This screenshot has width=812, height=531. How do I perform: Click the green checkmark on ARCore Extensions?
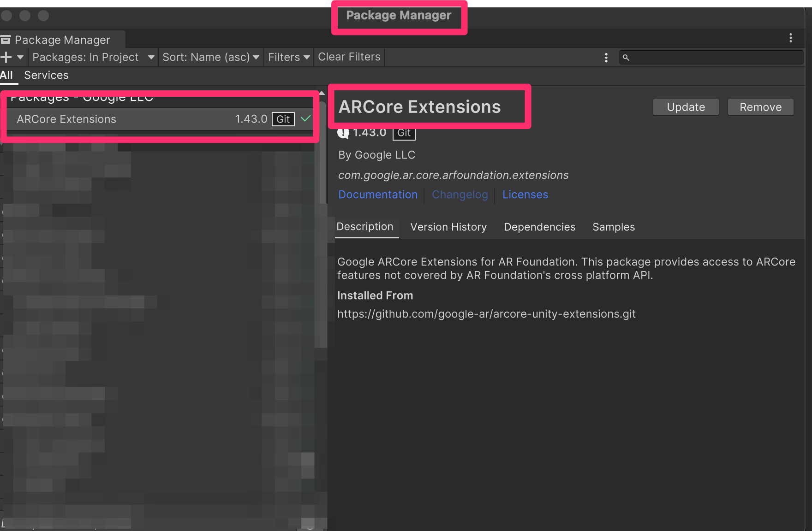pos(305,119)
